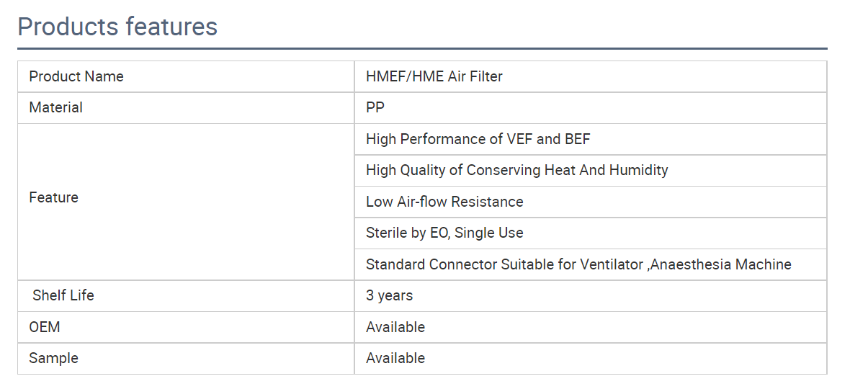This screenshot has height=389, width=868.
Task: Click the PP material value
Action: [x=375, y=108]
